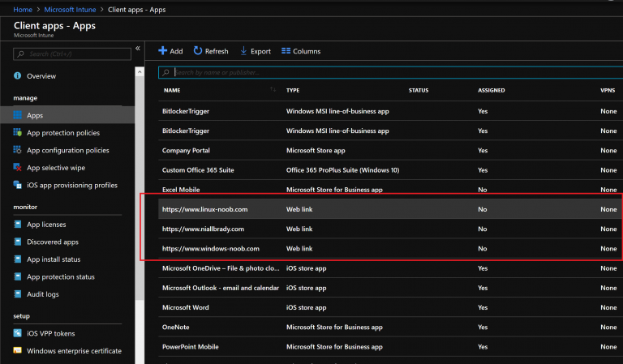The height and width of the screenshot is (364, 623).
Task: Open App configuration policies menu item
Action: pos(67,150)
